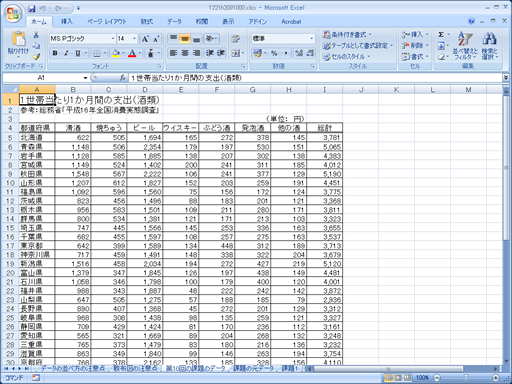Open the font size 14 dropdown
The image size is (512, 384).
coord(134,39)
